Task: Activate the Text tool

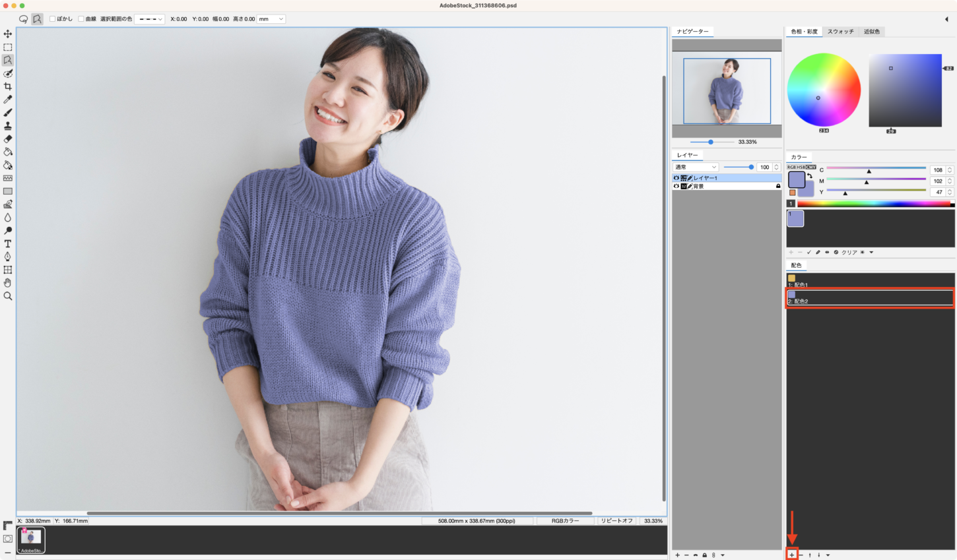Action: [x=8, y=243]
